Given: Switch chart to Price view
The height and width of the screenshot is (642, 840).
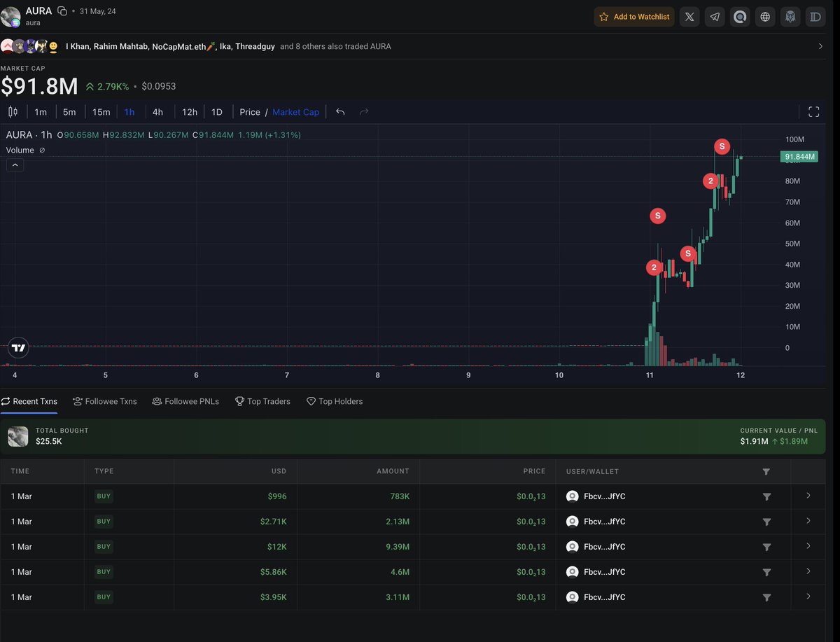Looking at the screenshot, I should [x=250, y=112].
